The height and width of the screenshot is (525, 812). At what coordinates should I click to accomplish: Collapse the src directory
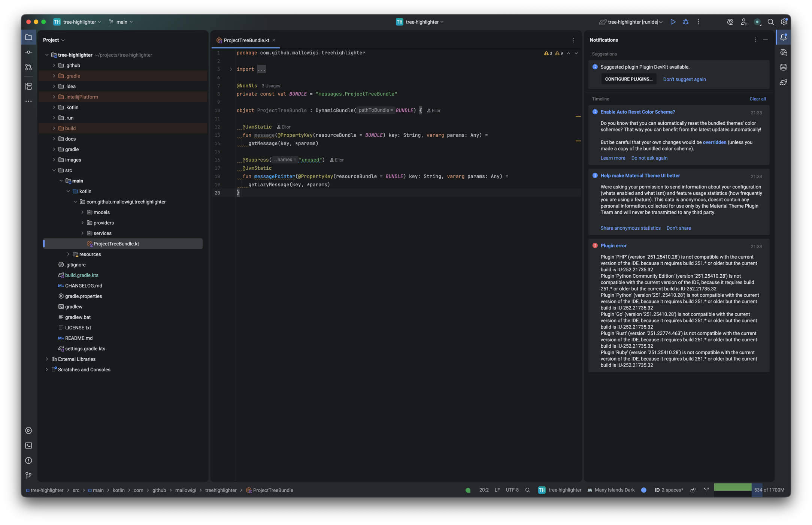(x=55, y=170)
